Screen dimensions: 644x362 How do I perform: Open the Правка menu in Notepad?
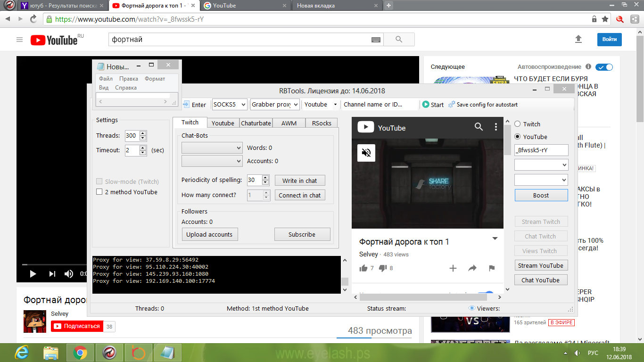click(x=128, y=79)
